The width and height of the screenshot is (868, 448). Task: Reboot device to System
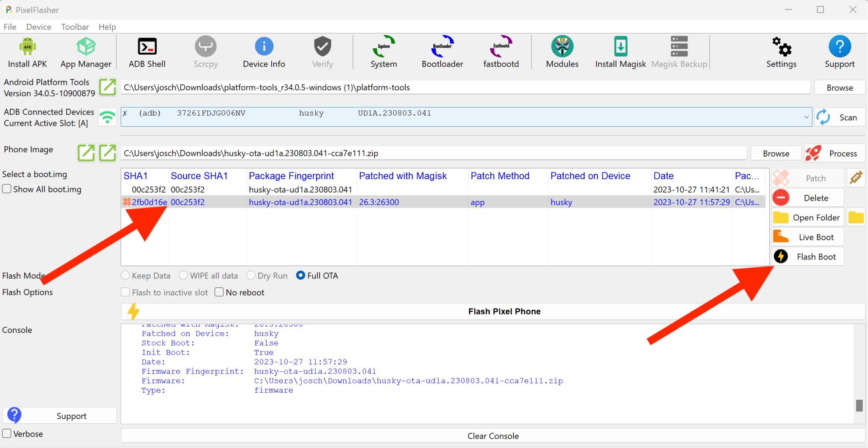384,52
